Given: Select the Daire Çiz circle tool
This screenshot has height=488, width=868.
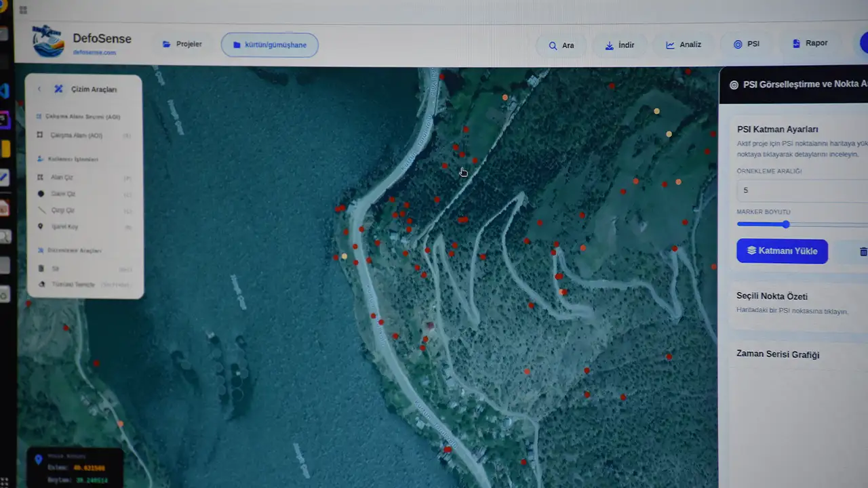Looking at the screenshot, I should pos(63,194).
